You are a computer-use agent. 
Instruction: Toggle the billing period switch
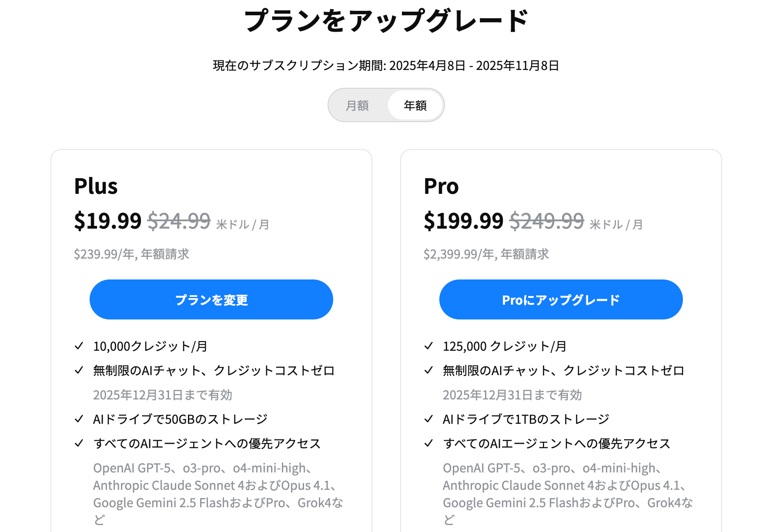(x=386, y=105)
